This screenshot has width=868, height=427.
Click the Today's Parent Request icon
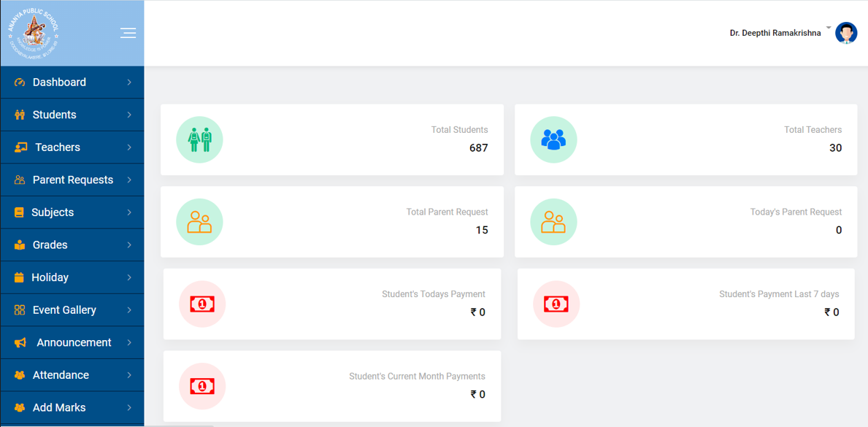click(553, 222)
